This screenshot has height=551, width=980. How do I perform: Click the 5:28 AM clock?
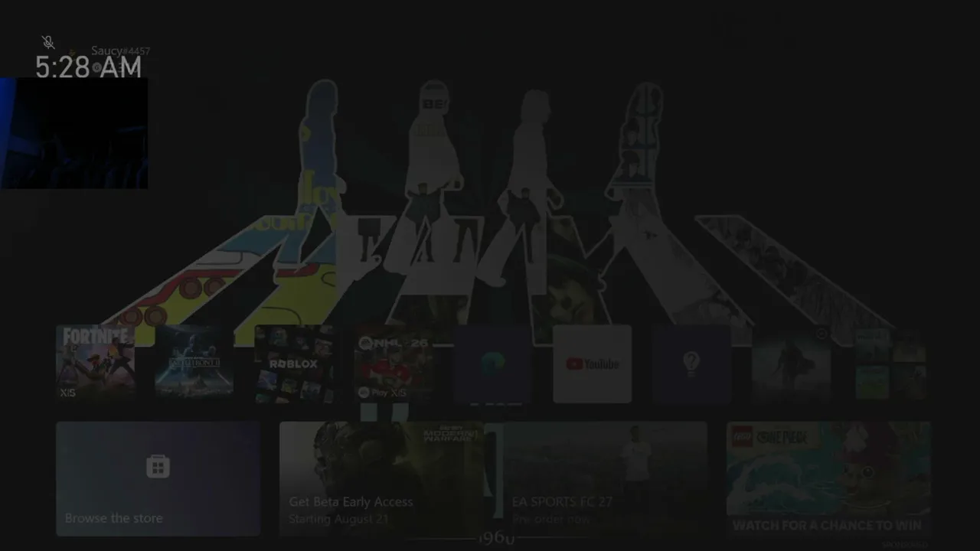(89, 67)
